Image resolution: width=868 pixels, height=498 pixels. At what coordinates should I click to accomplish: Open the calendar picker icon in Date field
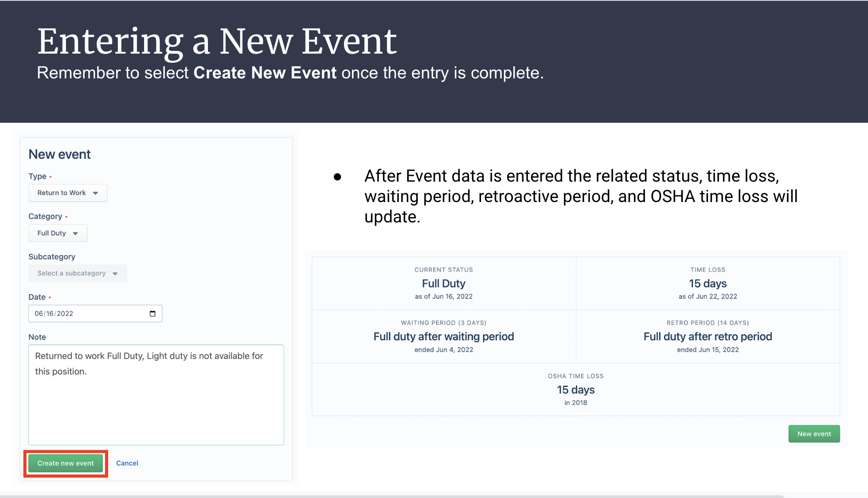click(x=152, y=314)
